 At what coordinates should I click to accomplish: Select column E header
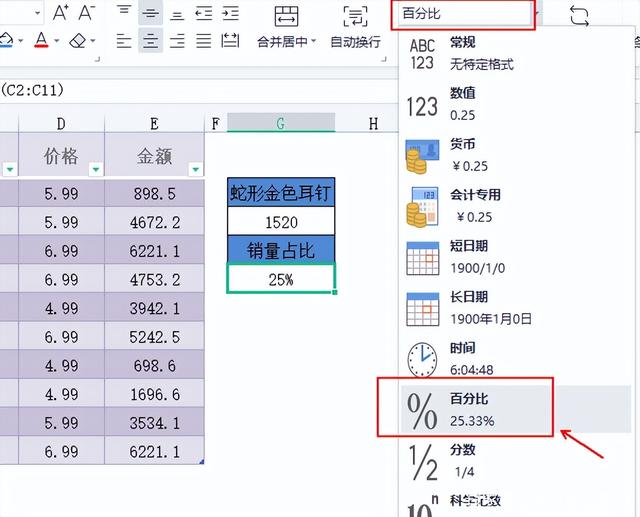point(154,123)
